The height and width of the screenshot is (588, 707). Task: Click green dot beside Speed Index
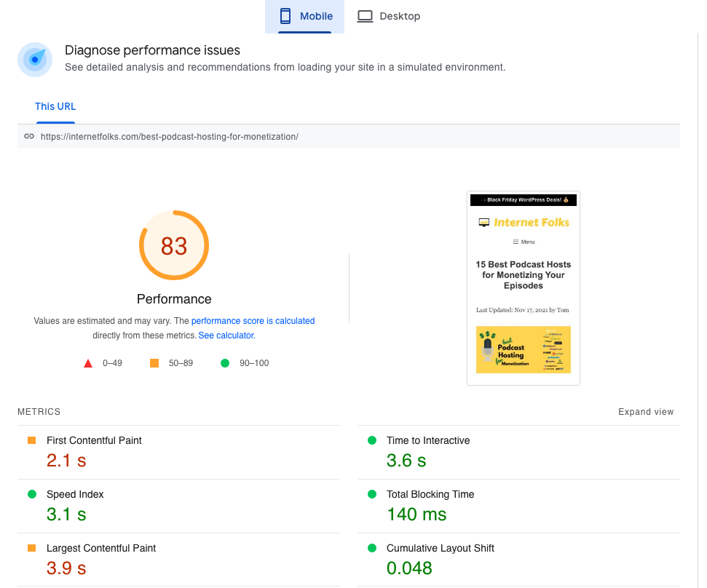pos(31,494)
